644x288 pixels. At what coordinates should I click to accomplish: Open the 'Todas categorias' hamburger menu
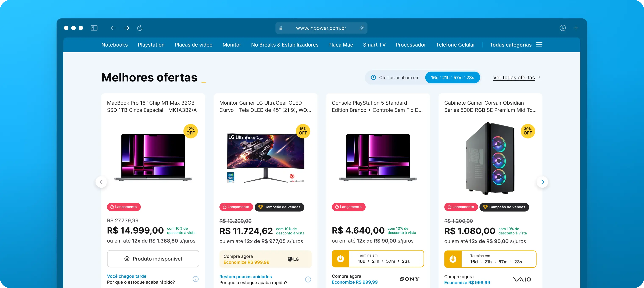pyautogui.click(x=539, y=45)
